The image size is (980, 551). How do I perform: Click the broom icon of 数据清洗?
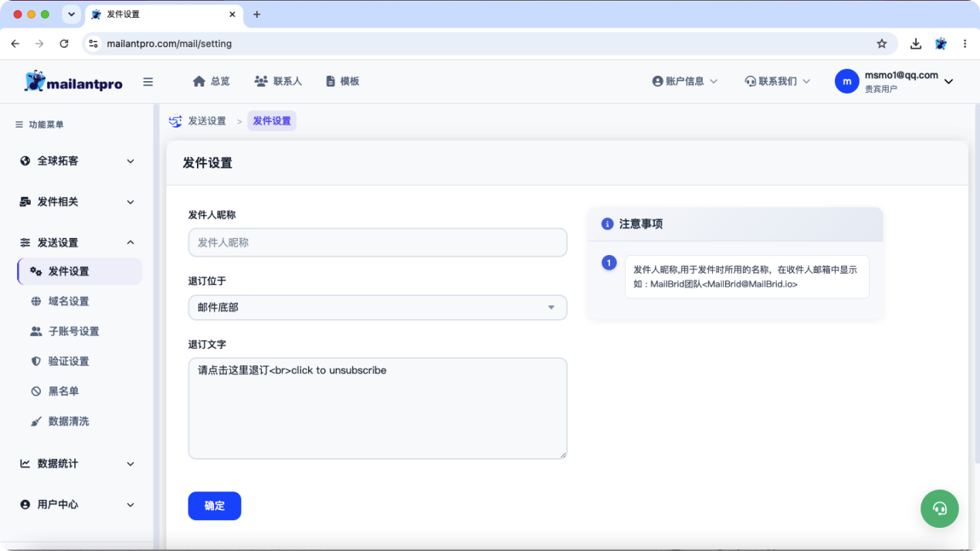pos(36,421)
